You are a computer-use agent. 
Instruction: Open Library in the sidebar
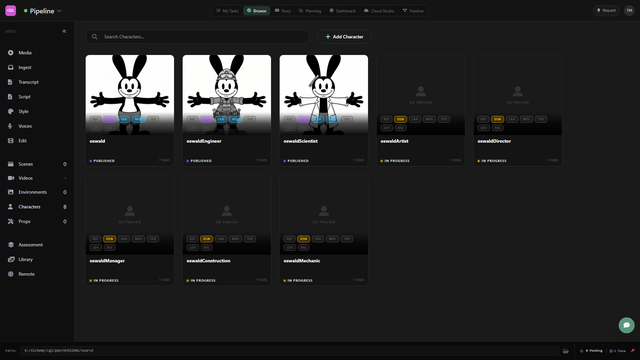(x=37, y=260)
